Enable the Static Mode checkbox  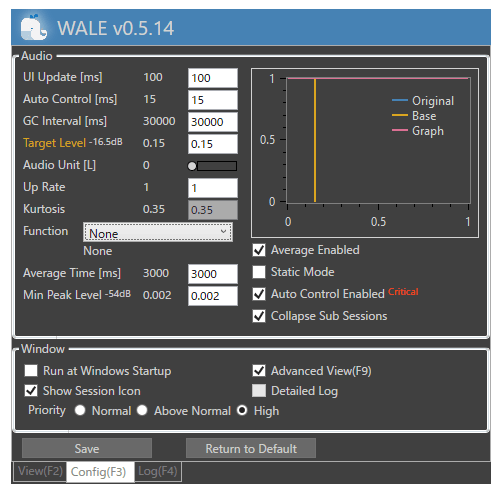259,272
